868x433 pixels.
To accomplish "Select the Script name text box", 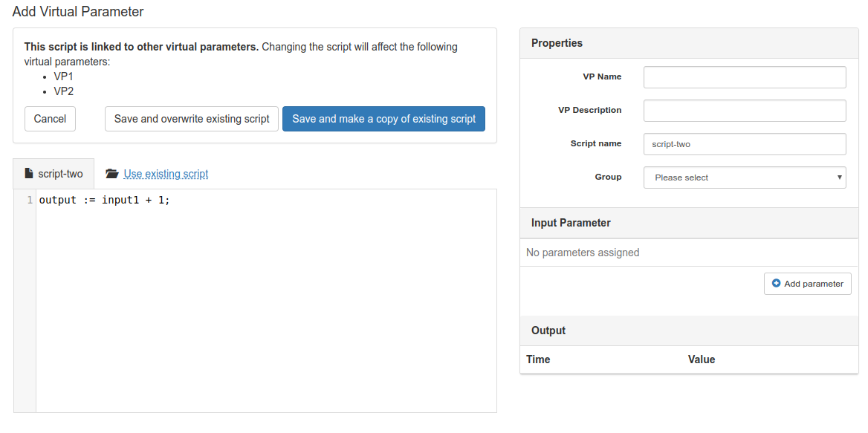I will 744,144.
